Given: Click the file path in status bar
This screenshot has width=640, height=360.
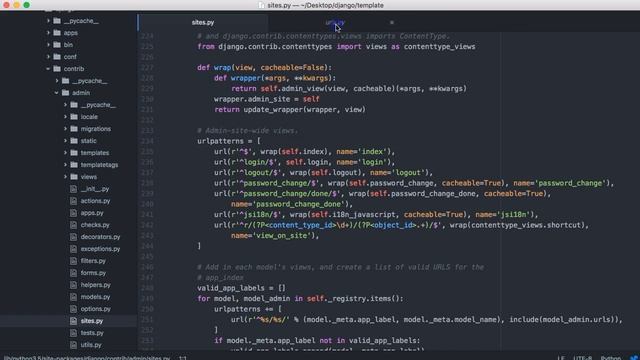Looking at the screenshot, I should [x=87, y=358].
